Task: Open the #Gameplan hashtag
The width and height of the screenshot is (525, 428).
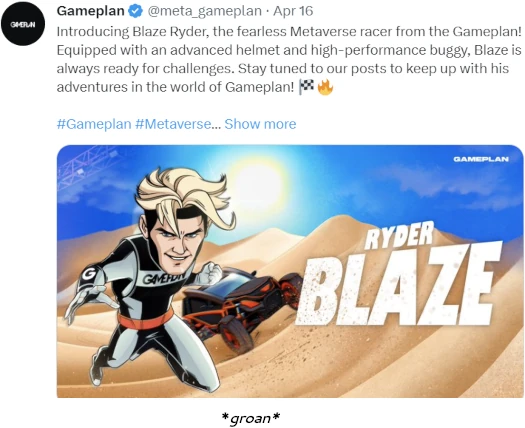Action: click(94, 124)
